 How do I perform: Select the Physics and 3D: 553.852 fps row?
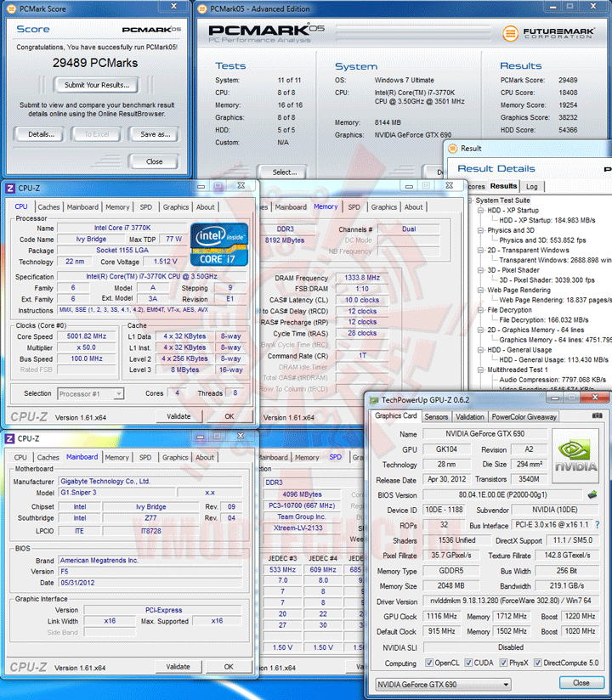point(542,240)
